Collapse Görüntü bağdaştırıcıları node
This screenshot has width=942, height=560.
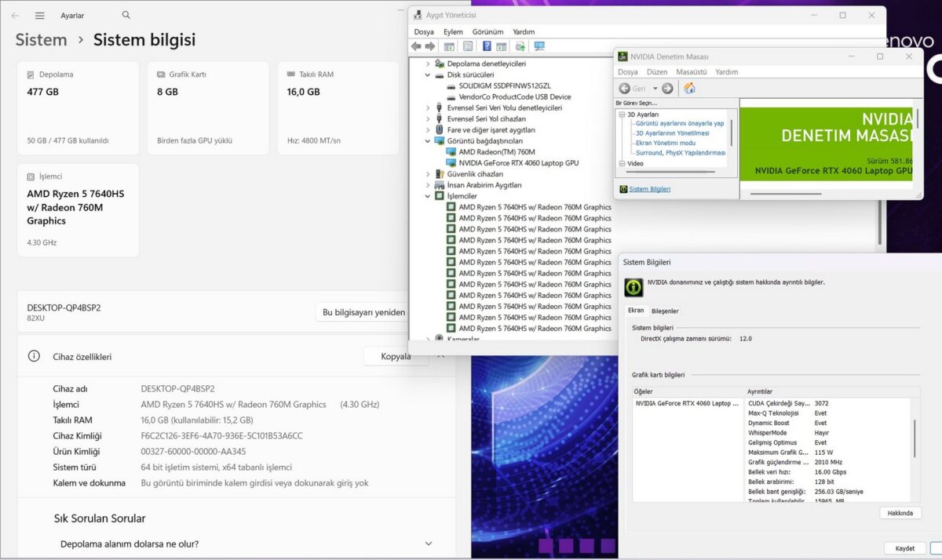[428, 141]
